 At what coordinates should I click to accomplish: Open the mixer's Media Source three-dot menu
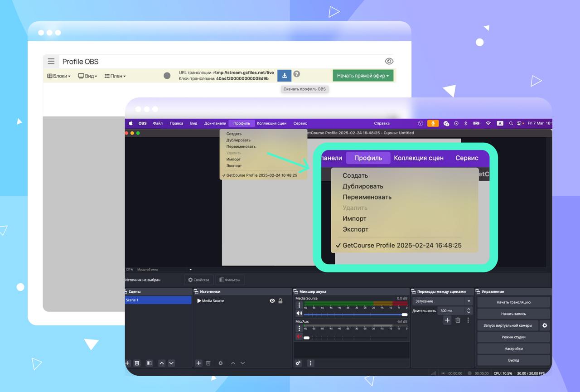(299, 305)
